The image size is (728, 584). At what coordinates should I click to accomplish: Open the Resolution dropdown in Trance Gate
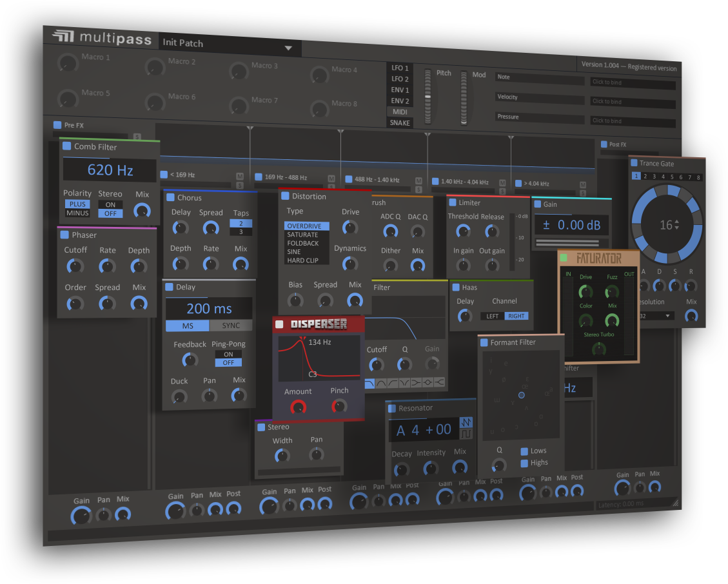pyautogui.click(x=656, y=315)
